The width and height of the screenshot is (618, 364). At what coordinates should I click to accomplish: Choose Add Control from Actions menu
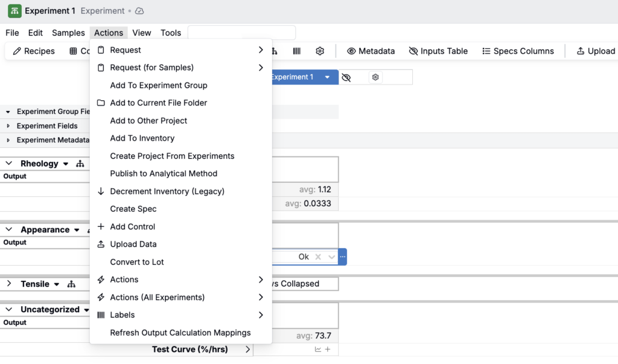click(132, 226)
